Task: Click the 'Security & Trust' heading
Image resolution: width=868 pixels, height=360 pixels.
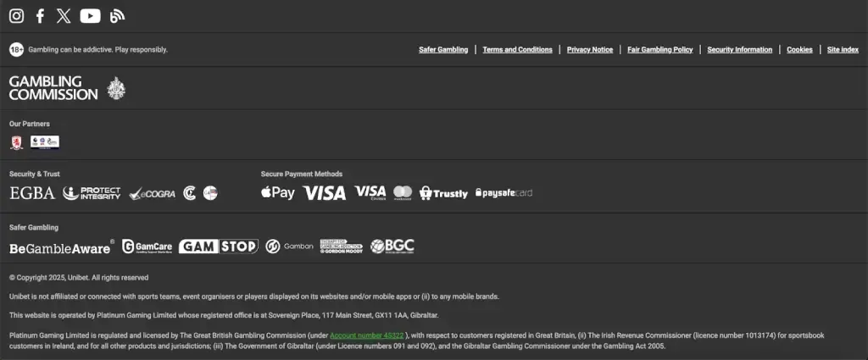Action: pyautogui.click(x=34, y=174)
